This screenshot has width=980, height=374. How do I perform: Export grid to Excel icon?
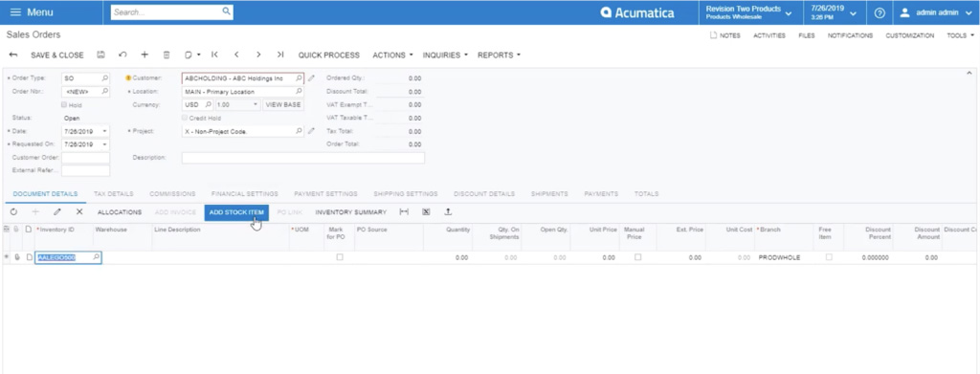click(426, 212)
